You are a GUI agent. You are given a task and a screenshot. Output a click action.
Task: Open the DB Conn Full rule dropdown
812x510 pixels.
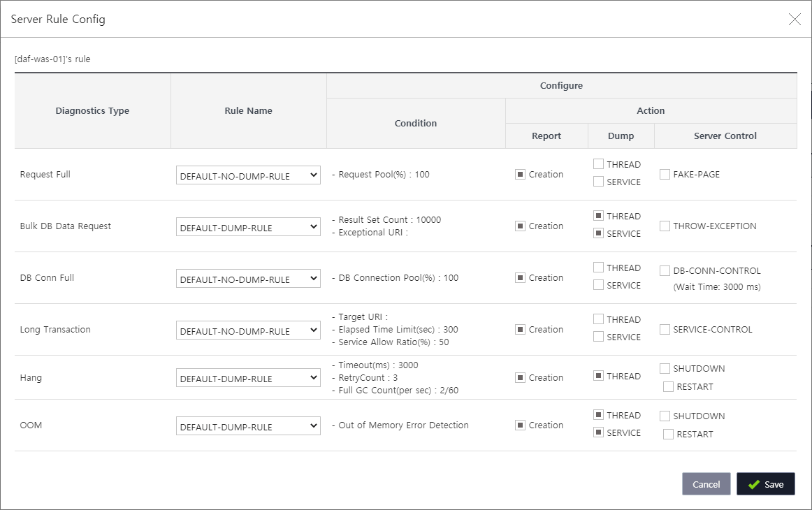248,278
